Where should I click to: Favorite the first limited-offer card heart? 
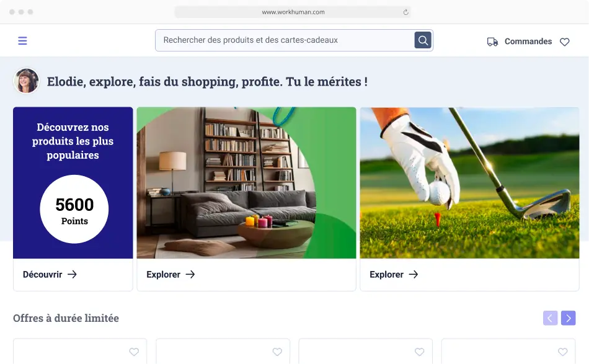coord(134,352)
